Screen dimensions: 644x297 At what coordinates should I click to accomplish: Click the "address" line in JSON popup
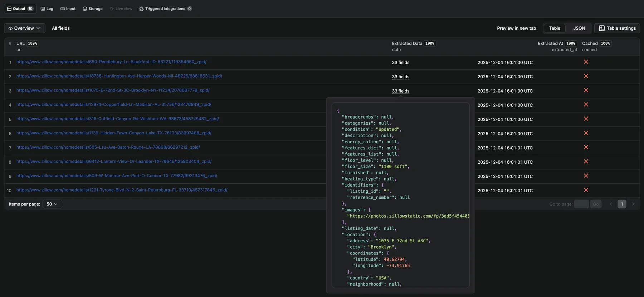click(389, 241)
